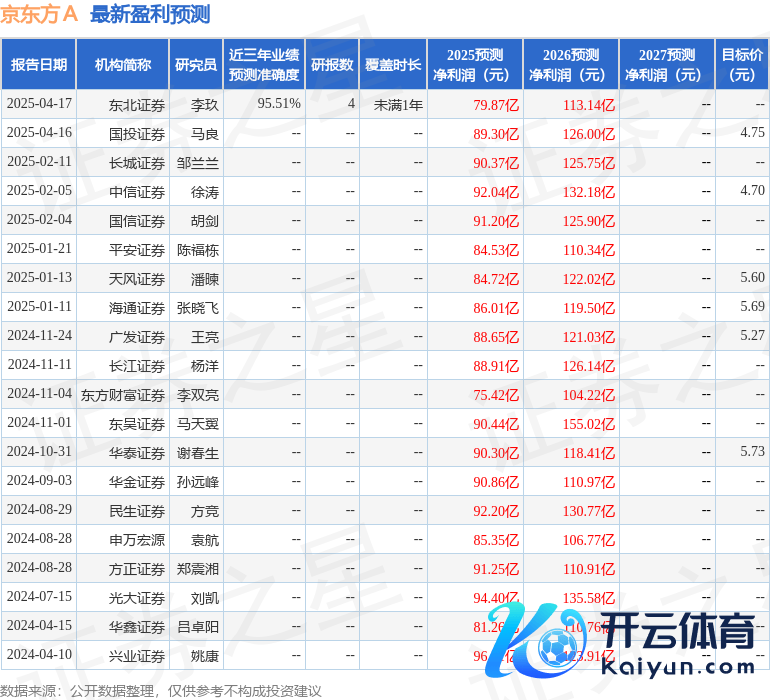Click the 研报数 column header
Screen dimensions: 770x700
pyautogui.click(x=332, y=64)
